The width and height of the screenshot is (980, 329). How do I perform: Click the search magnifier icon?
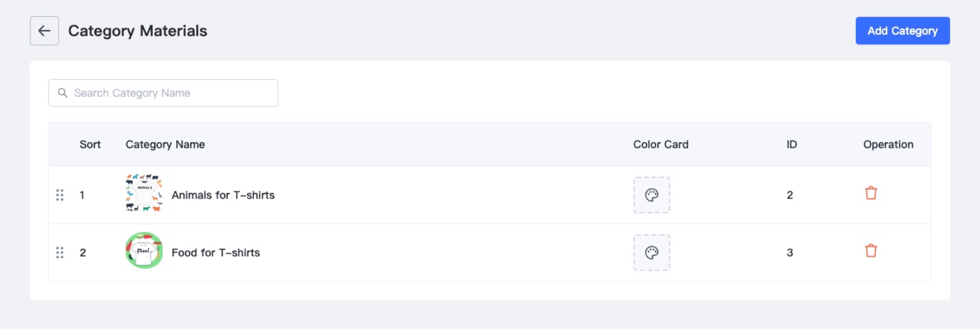click(x=63, y=93)
